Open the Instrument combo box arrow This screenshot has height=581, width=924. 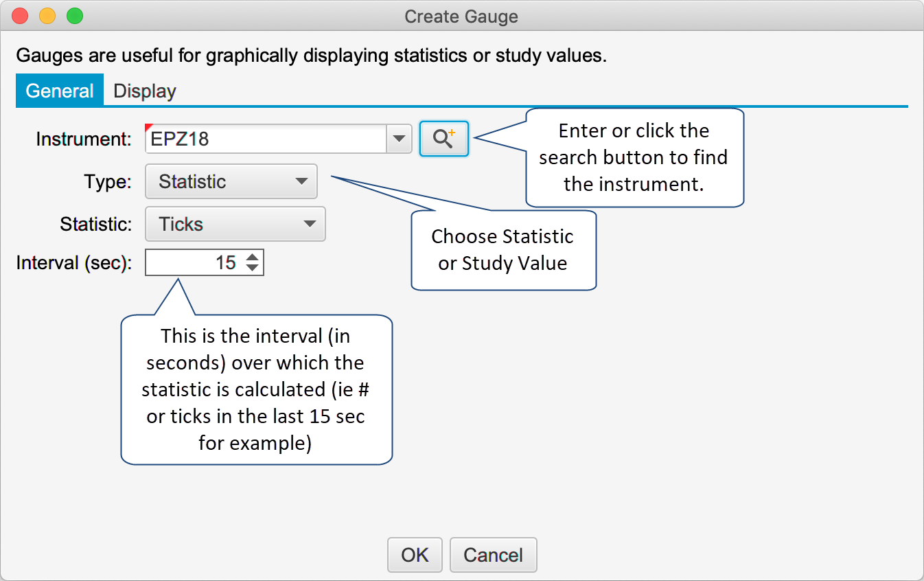pyautogui.click(x=399, y=139)
